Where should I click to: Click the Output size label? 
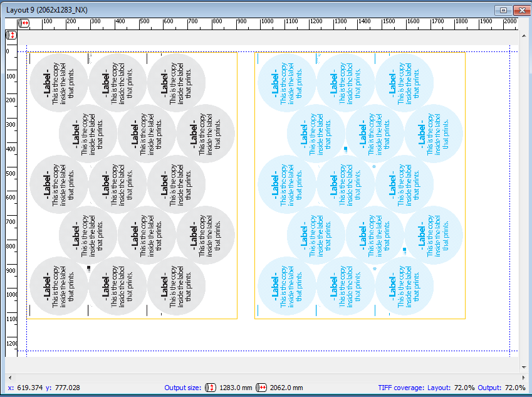183,388
